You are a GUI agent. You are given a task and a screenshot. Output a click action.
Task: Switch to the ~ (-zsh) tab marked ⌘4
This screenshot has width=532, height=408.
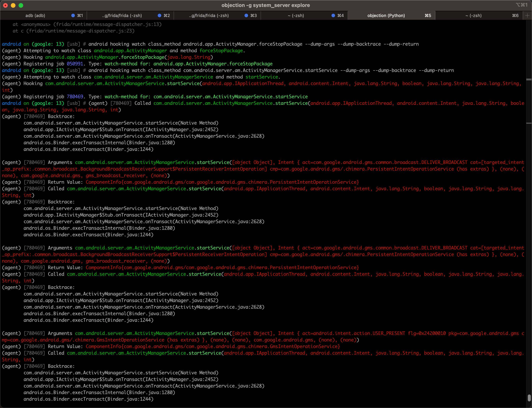[304, 15]
